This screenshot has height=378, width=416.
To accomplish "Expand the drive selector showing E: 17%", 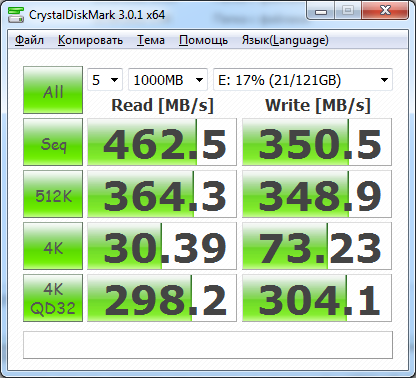I will point(303,80).
